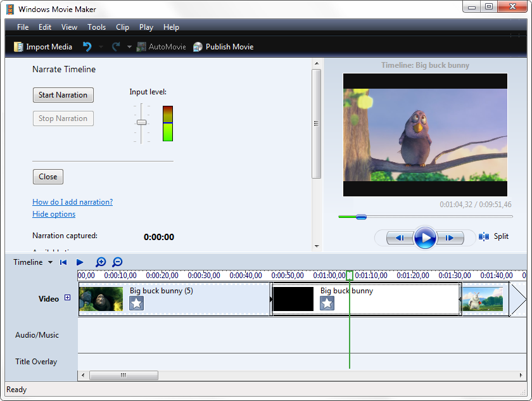Play the timeline using the small play icon
532x401 pixels.
point(80,262)
